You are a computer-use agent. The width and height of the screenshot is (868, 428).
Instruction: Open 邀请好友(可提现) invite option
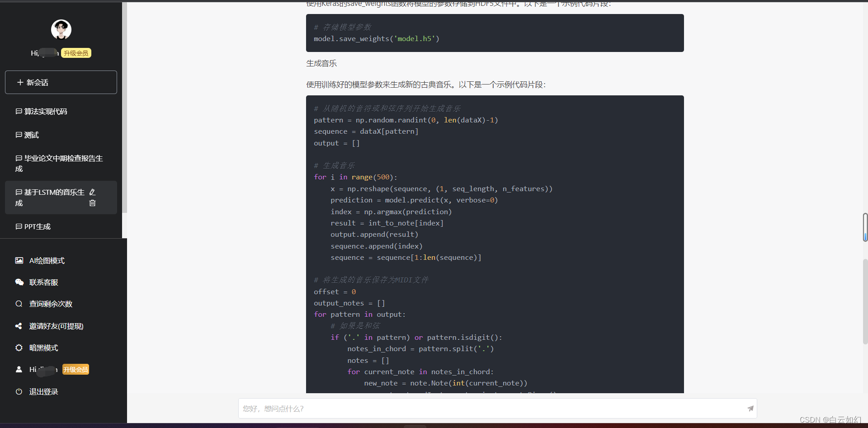[57, 326]
